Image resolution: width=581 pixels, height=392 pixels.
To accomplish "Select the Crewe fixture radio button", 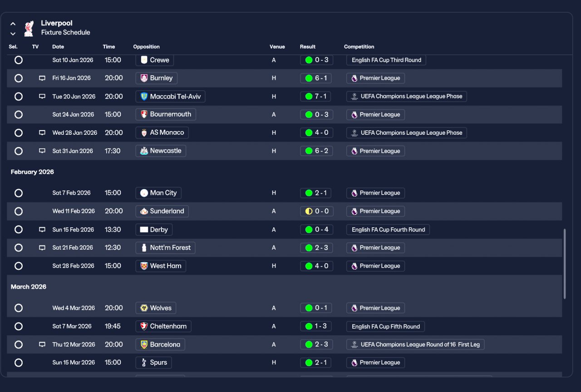I will coord(19,60).
